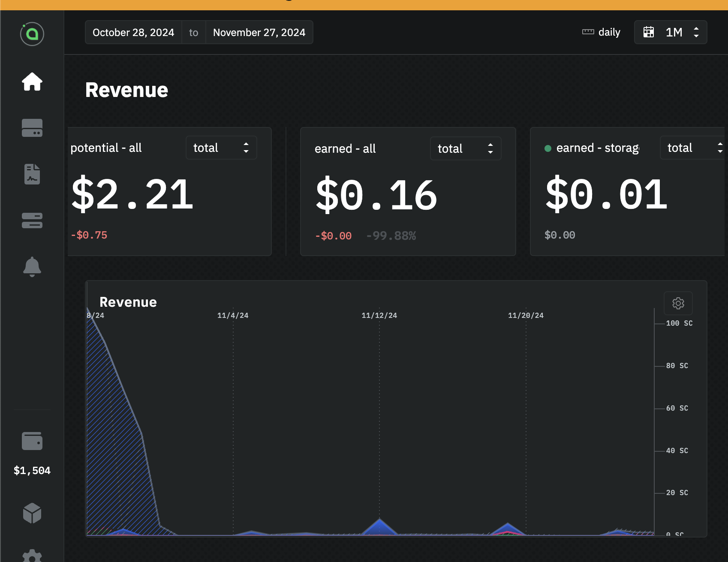The height and width of the screenshot is (562, 728).
Task: Click the -$0.75 change value
Action: [89, 235]
